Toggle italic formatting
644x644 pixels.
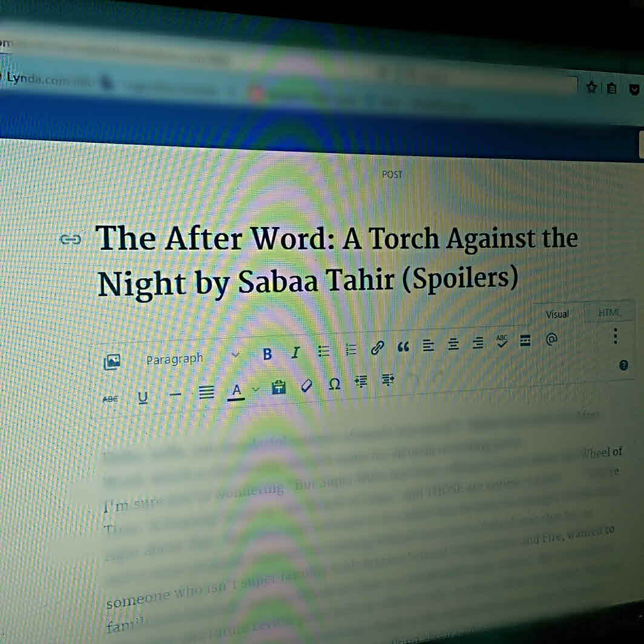click(295, 353)
